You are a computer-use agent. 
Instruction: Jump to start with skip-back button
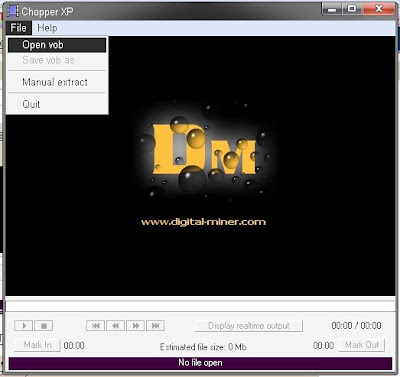(95, 326)
